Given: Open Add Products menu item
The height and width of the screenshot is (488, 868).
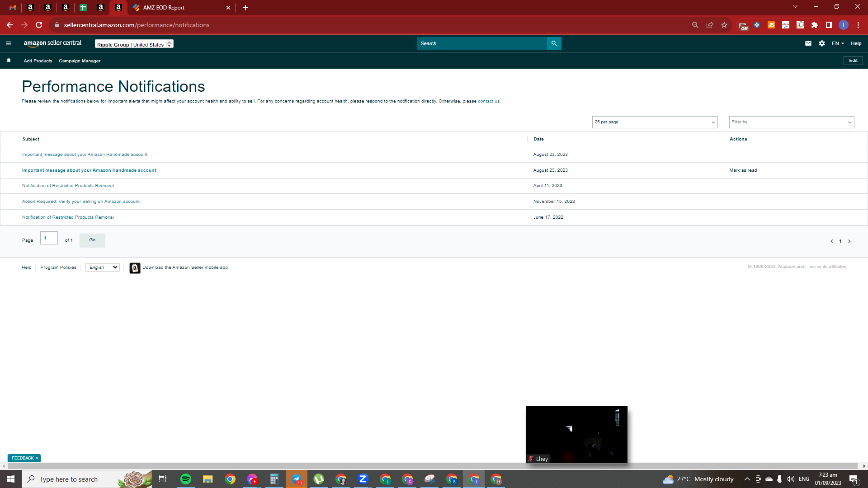Looking at the screenshot, I should pyautogui.click(x=38, y=61).
